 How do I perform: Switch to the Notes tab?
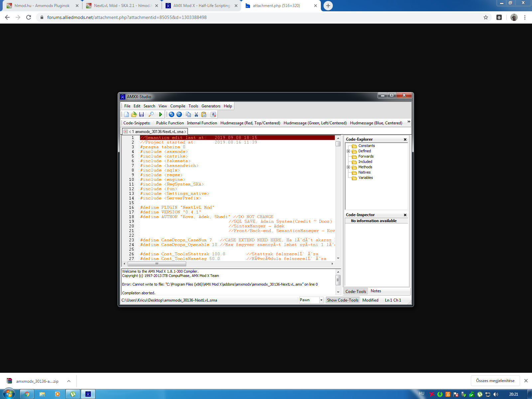tap(376, 291)
